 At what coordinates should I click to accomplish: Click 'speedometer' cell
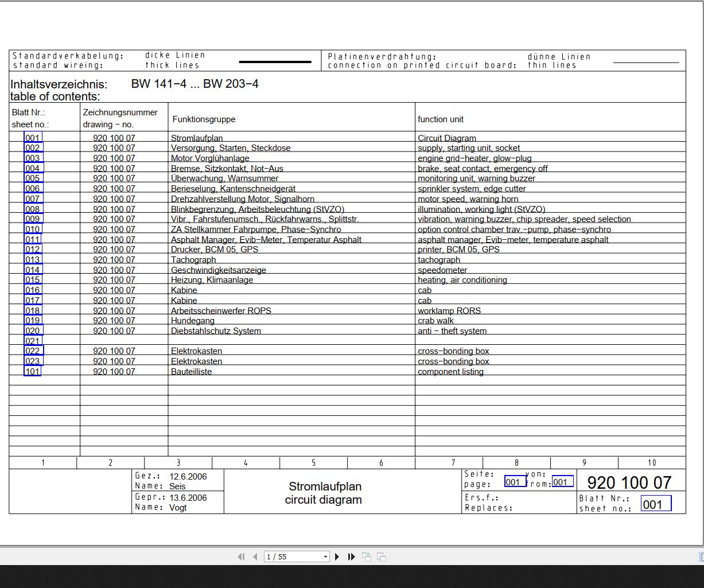(442, 270)
